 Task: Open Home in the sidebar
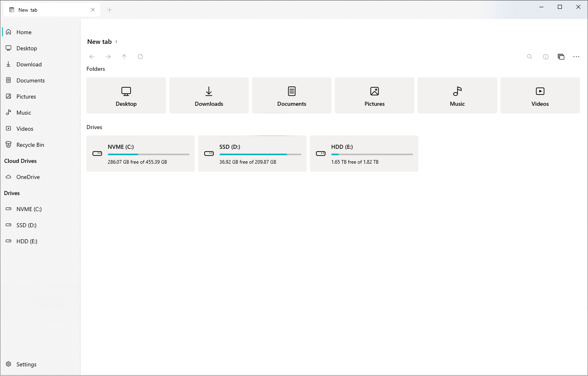pos(40,32)
